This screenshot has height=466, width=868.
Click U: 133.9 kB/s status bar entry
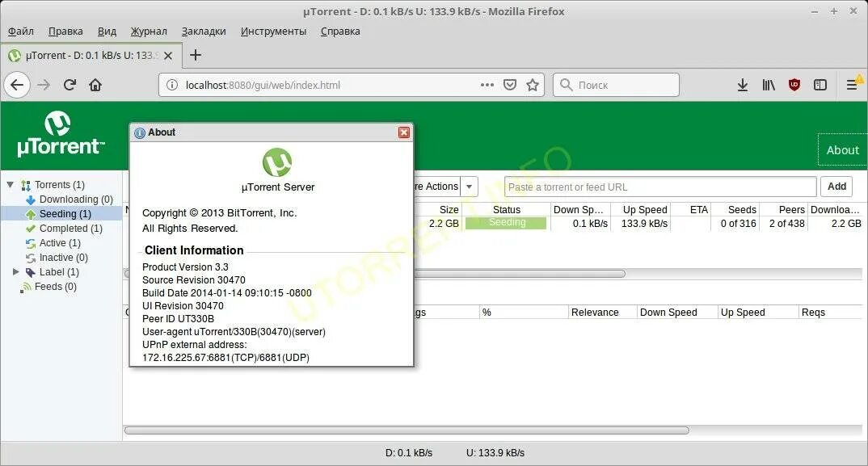tap(495, 453)
